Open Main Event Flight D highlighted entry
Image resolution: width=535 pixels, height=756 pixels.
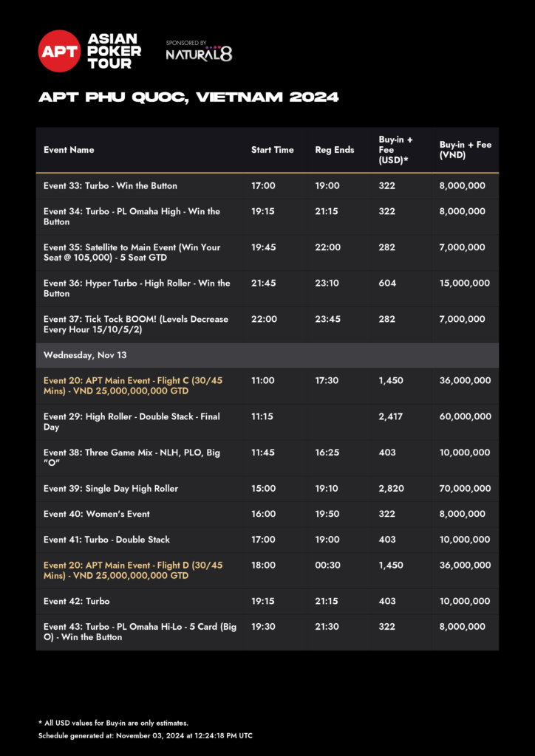pyautogui.click(x=133, y=570)
